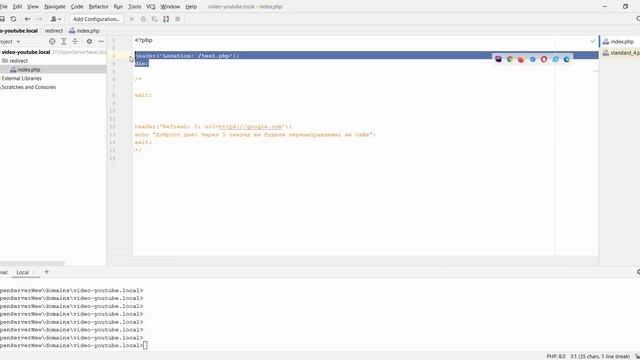Image resolution: width=640 pixels, height=360 pixels.
Task: Click the inspections checkmark widget
Action: [x=593, y=41]
